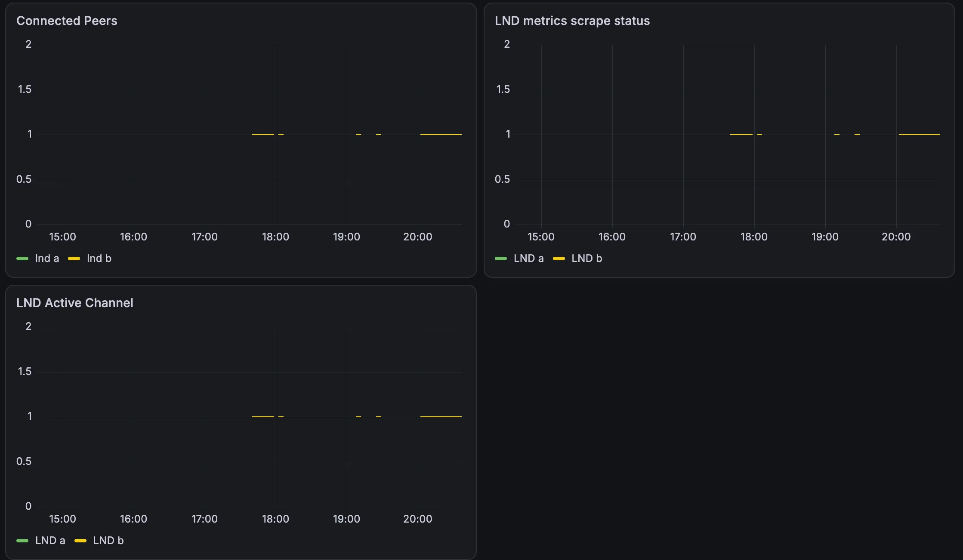Click the 16:00 axis label in Connected Peers
This screenshot has height=560, width=963.
(x=133, y=237)
